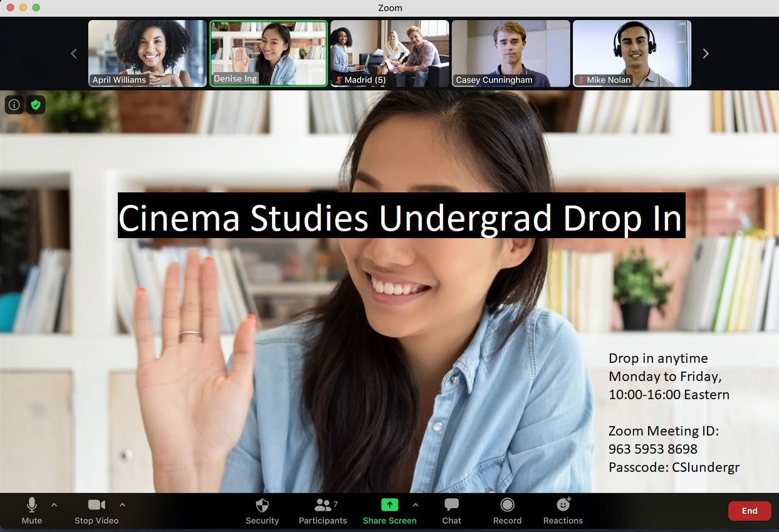Mute the microphone

point(31,511)
